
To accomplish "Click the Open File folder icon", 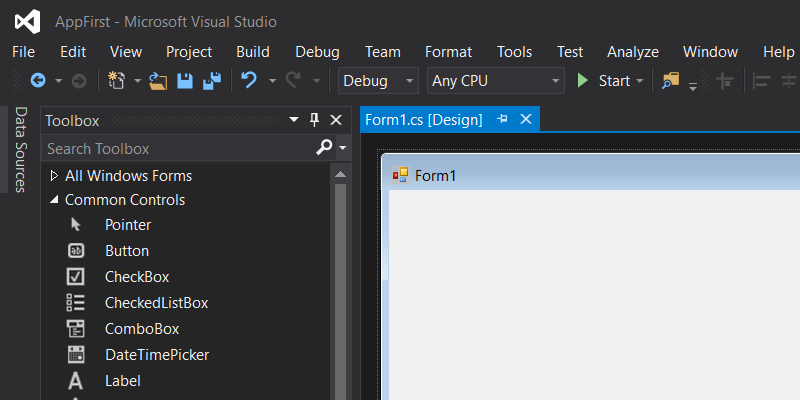I will click(159, 81).
